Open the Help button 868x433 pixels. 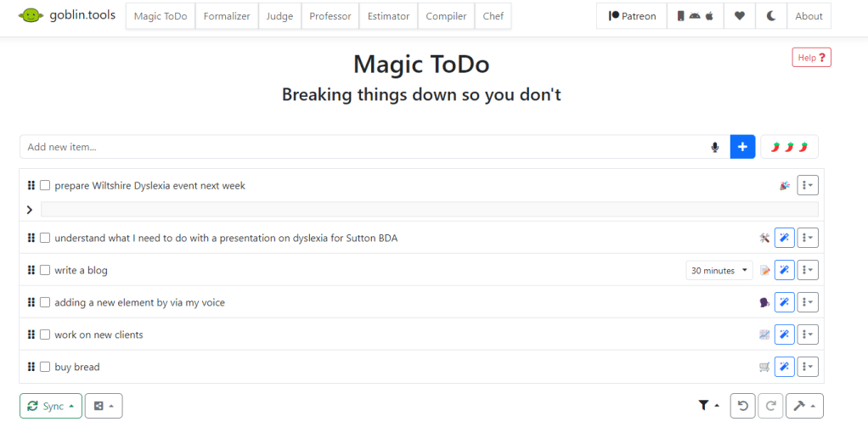point(811,58)
